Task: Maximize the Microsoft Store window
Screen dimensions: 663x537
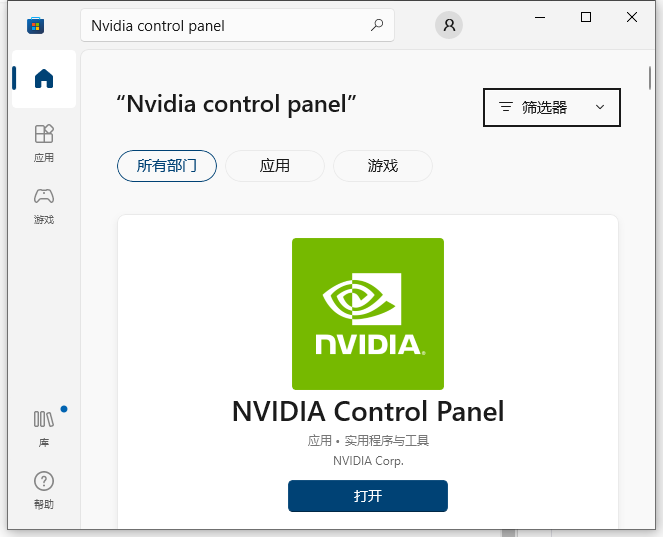Action: [x=586, y=17]
